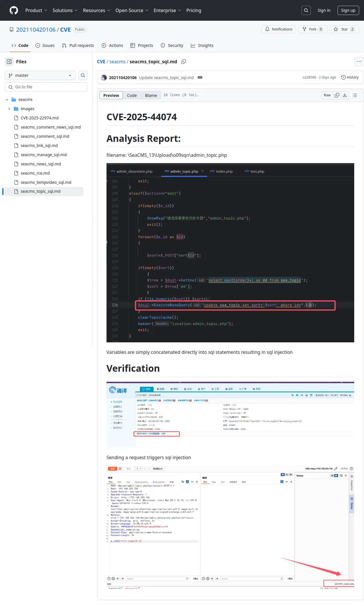Open the Security tab
Screen dimensions: 364x605
tap(172, 45)
